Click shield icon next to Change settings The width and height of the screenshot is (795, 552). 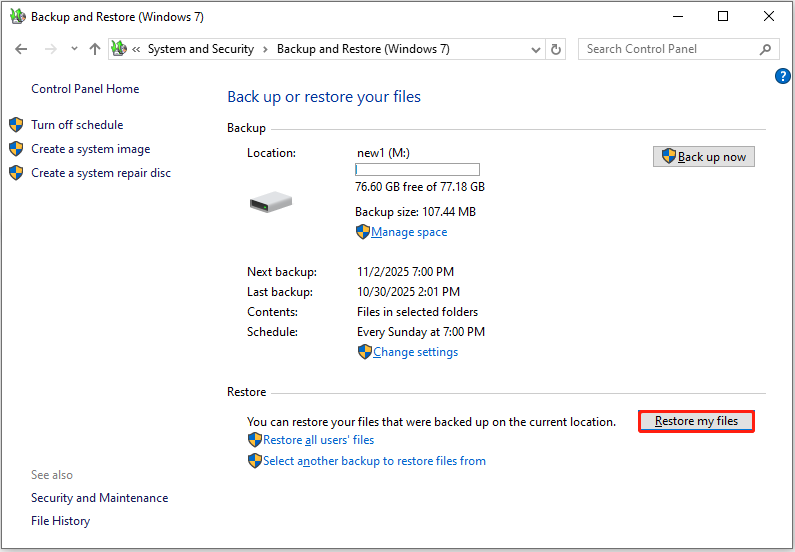point(365,352)
